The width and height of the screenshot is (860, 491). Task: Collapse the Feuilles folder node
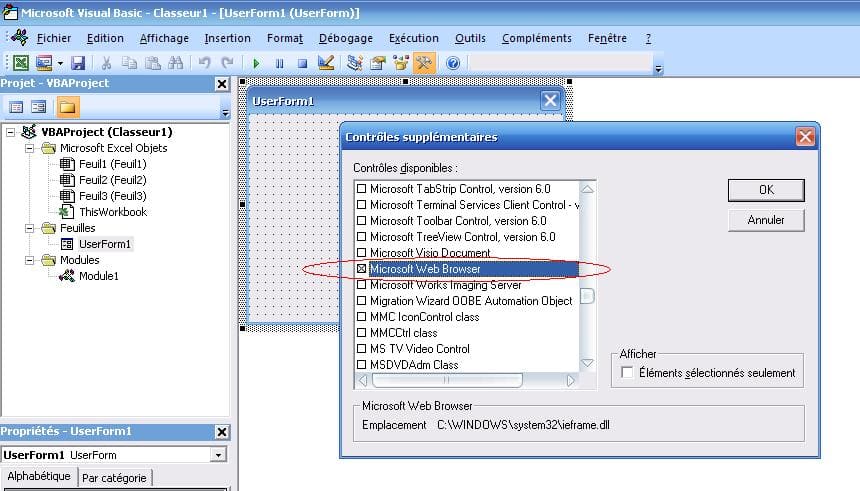click(29, 228)
